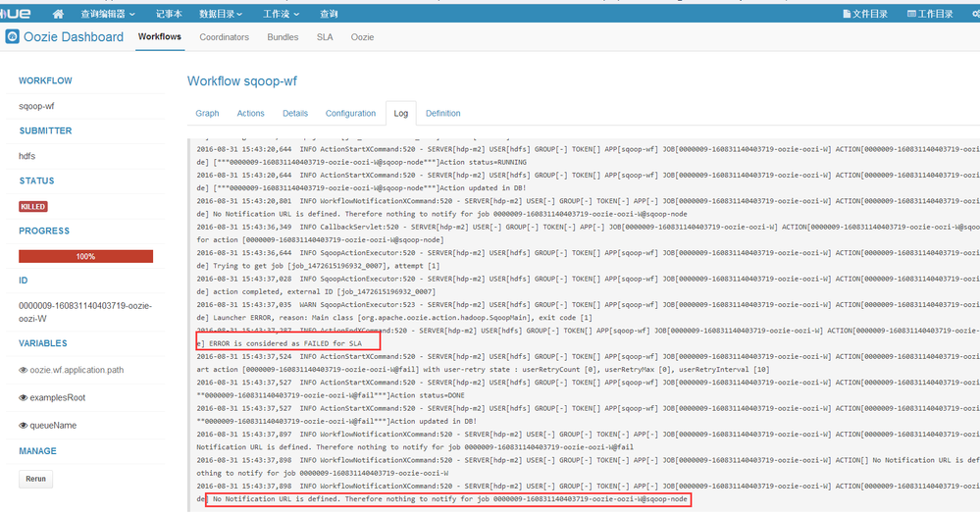Select the Definition tab
Viewport: 980px width, 515px height.
443,113
